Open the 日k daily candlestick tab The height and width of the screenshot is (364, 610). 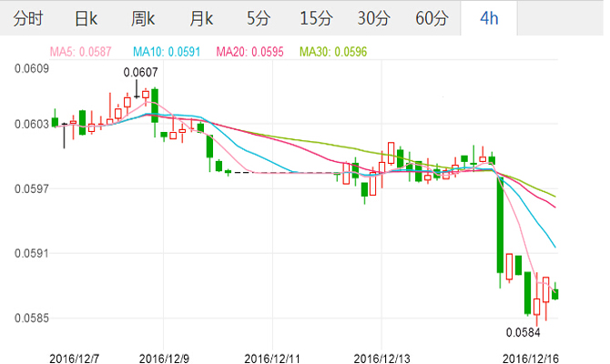pyautogui.click(x=86, y=18)
